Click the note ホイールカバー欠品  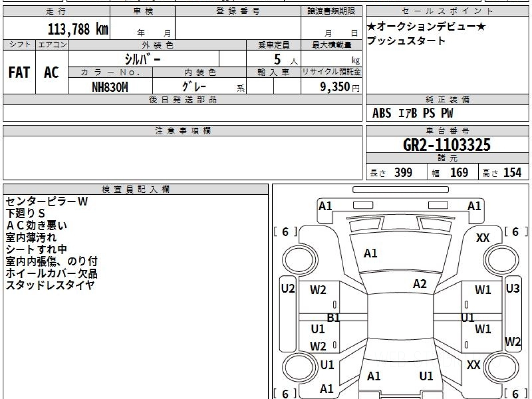point(51,274)
